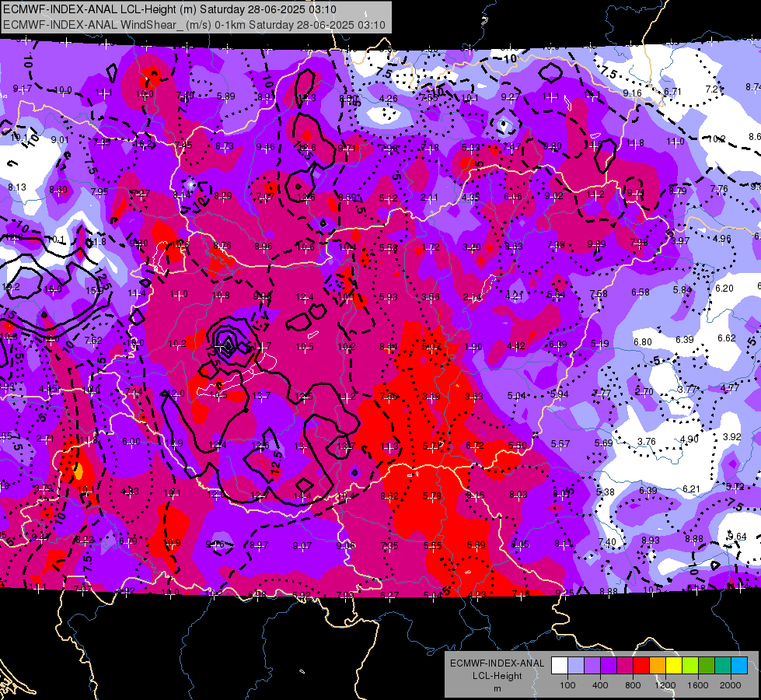Click the yellow legend swatch

(x=674, y=666)
